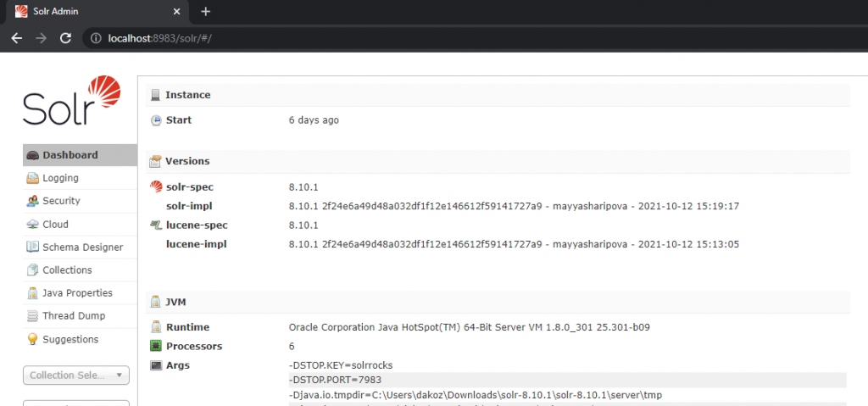
Task: Open the Dashboard menu item
Action: [80, 155]
